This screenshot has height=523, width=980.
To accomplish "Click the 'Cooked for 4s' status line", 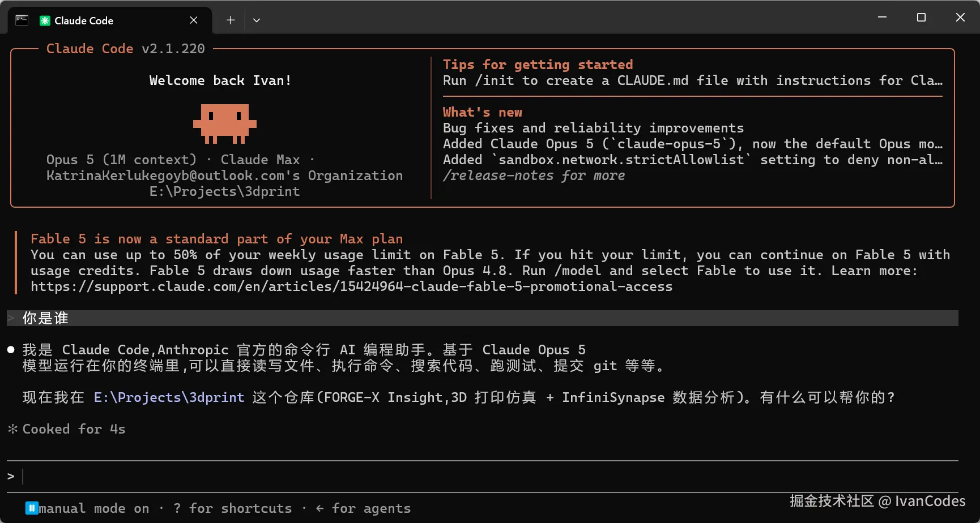I will pyautogui.click(x=74, y=429).
